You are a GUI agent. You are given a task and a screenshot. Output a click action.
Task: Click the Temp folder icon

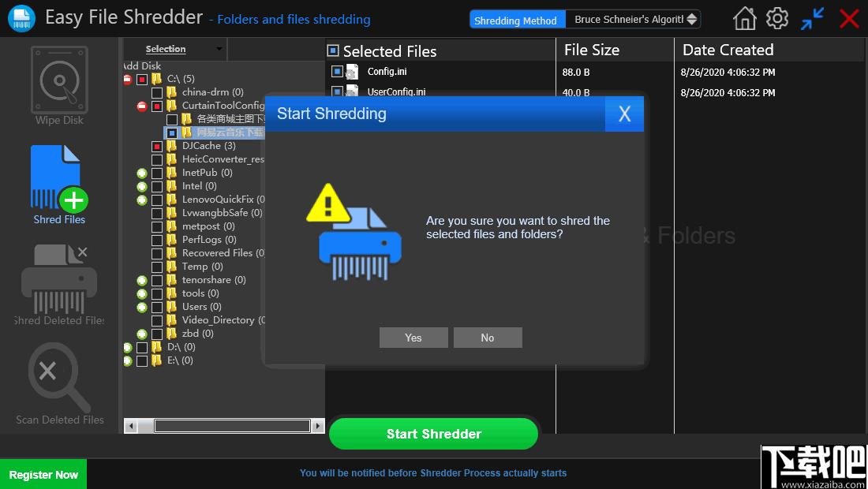(x=171, y=267)
